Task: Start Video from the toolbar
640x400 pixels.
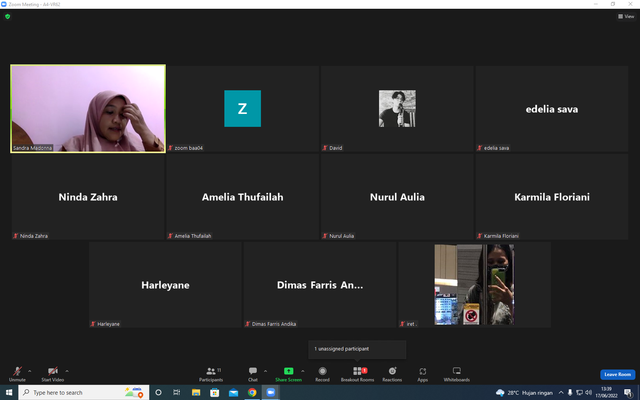Action: pos(53,373)
